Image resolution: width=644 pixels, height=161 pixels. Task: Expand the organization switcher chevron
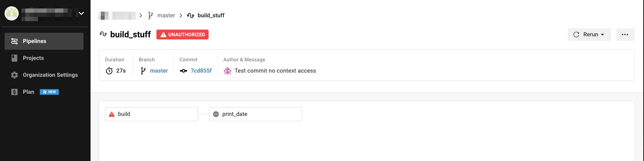[x=81, y=13]
